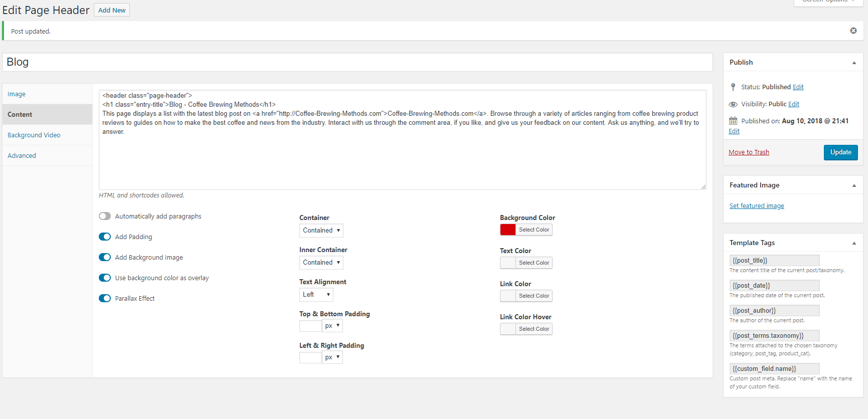This screenshot has width=868, height=419.
Task: Dismiss the Post updated notice
Action: point(853,31)
